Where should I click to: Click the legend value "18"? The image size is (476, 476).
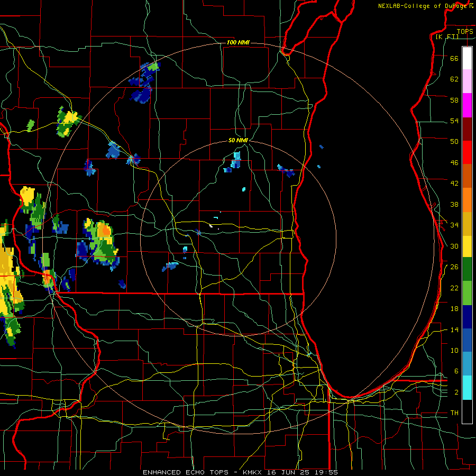pyautogui.click(x=454, y=309)
